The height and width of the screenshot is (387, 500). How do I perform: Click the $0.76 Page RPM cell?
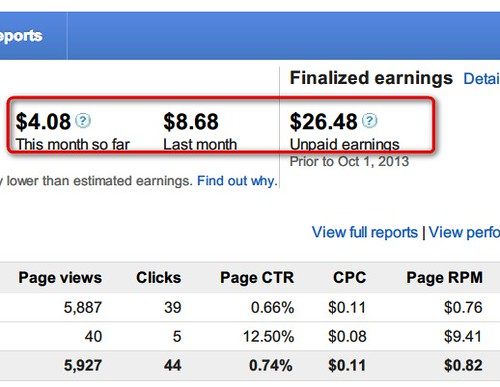[463, 307]
